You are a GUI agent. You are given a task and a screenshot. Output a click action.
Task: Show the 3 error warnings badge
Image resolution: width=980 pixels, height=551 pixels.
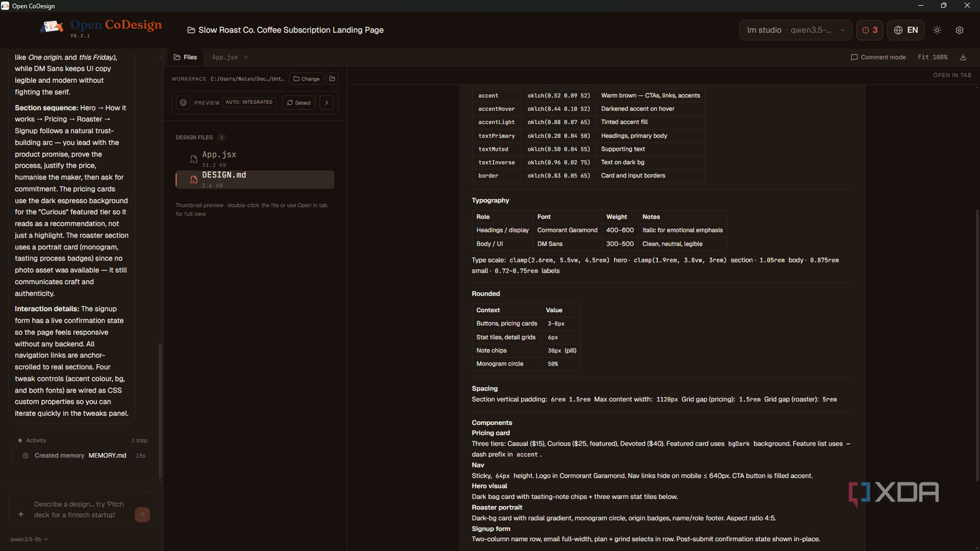(870, 30)
